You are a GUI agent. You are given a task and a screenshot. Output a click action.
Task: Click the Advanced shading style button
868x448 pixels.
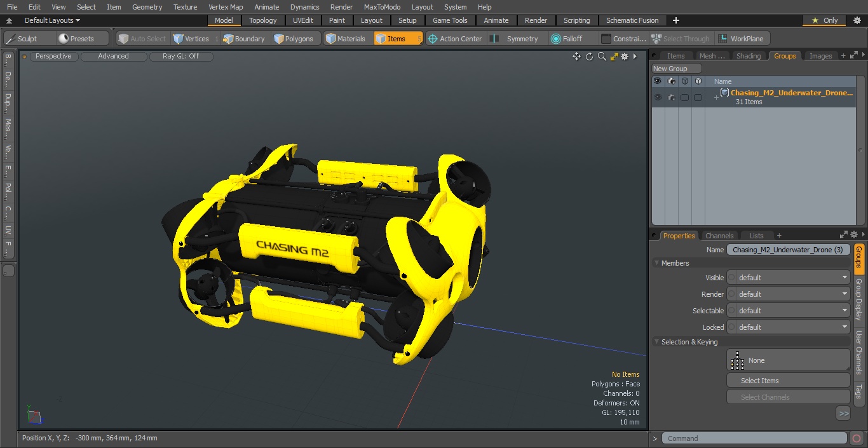113,56
